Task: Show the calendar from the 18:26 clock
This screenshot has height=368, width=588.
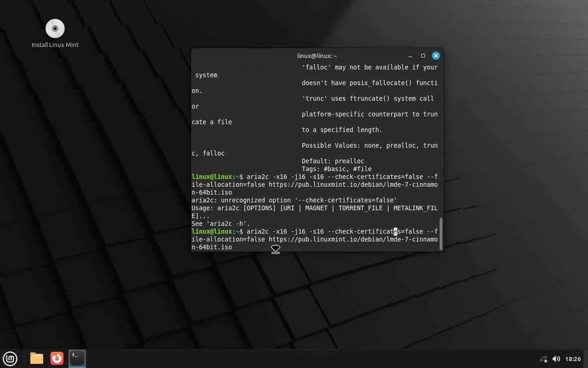Action: tap(573, 359)
